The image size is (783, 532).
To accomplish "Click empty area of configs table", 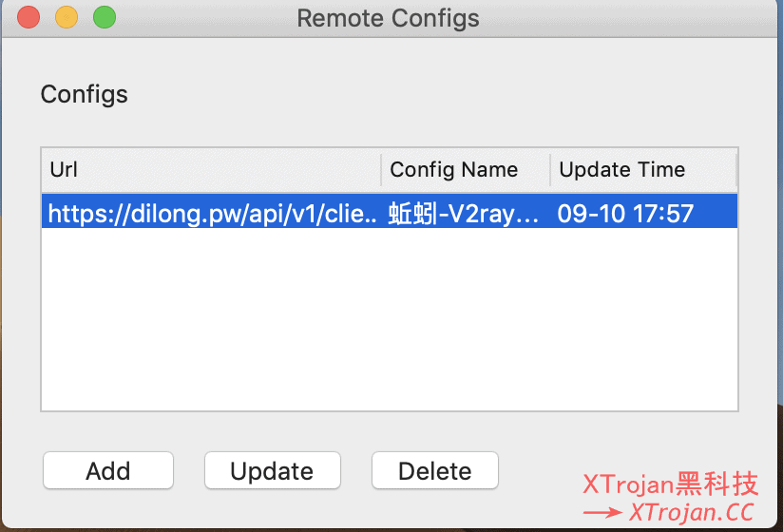I will point(390,319).
